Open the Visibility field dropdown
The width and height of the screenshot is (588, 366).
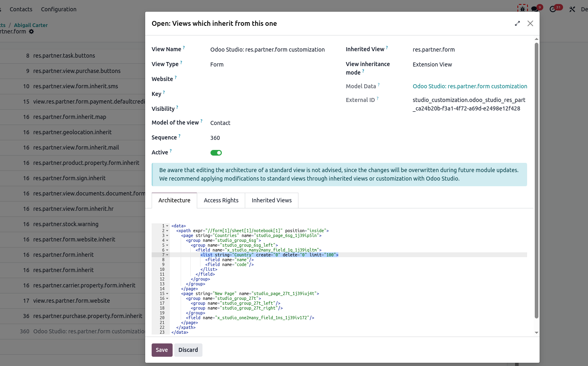point(271,109)
